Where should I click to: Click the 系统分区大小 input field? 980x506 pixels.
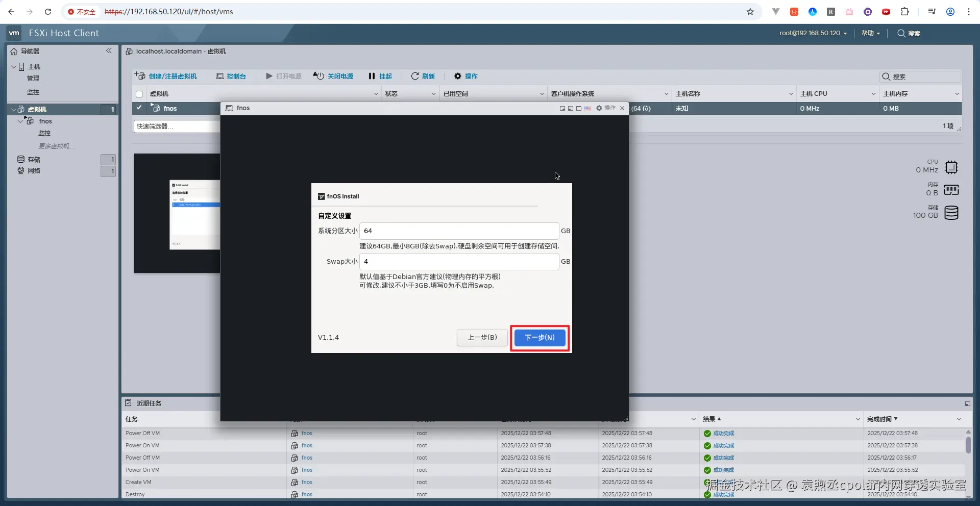click(x=459, y=231)
